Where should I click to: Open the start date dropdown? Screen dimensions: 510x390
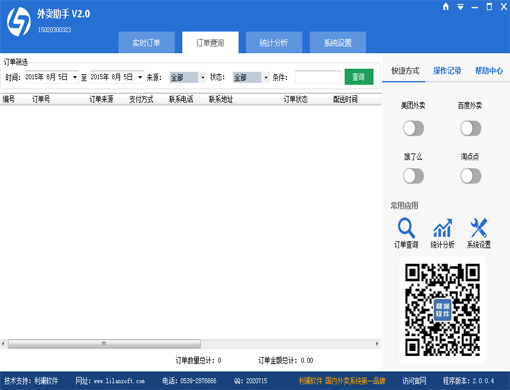[75, 78]
